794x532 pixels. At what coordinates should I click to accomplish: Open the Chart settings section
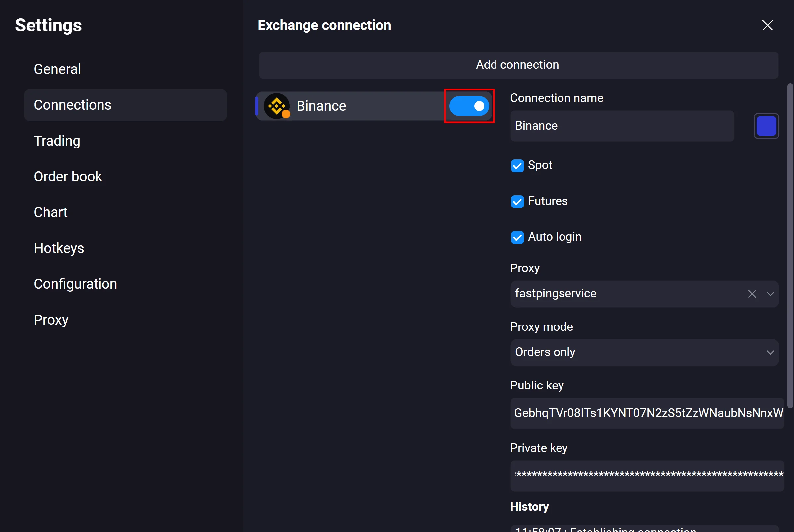click(x=51, y=212)
